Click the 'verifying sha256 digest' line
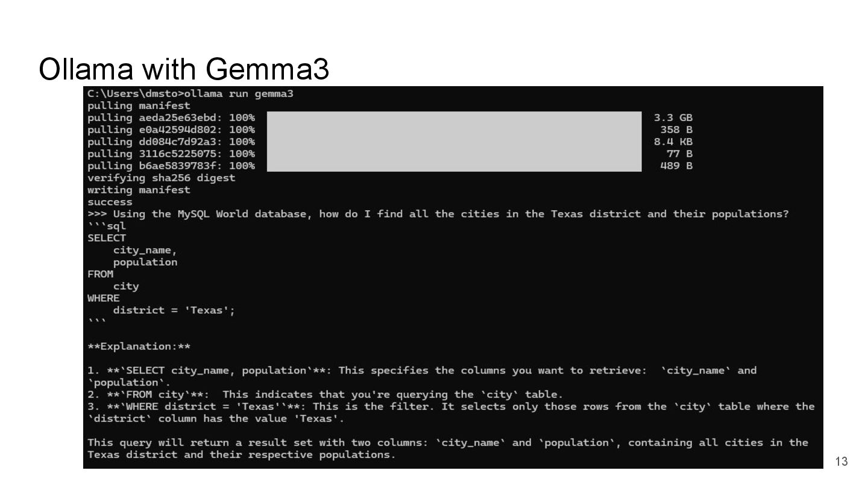The height and width of the screenshot is (488, 868). click(x=162, y=178)
